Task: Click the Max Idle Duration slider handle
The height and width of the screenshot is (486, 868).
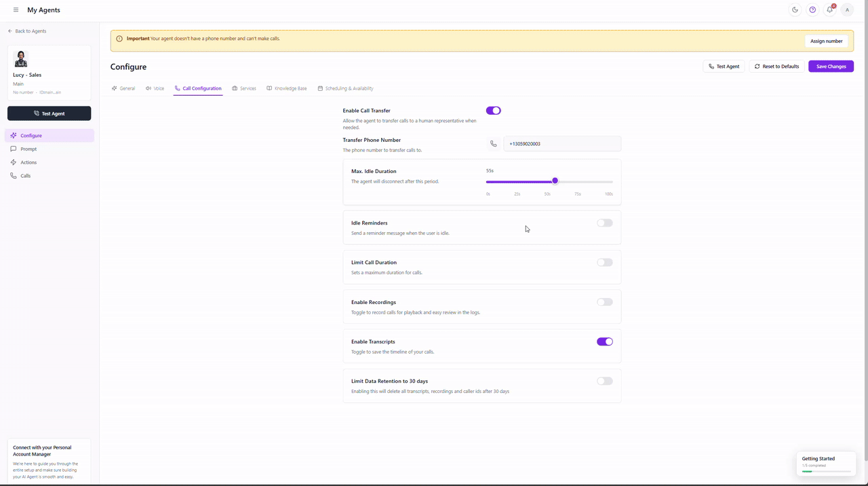Action: coord(555,181)
